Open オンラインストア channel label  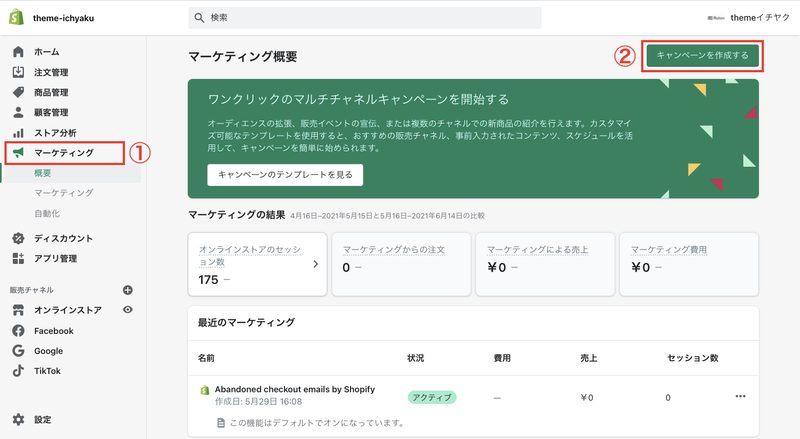(68, 310)
